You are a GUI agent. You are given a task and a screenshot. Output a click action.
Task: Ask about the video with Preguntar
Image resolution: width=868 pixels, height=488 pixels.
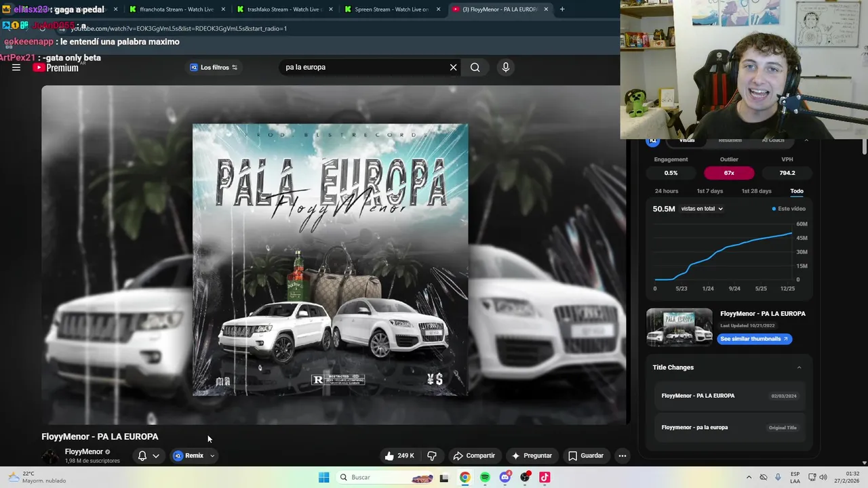(532, 455)
